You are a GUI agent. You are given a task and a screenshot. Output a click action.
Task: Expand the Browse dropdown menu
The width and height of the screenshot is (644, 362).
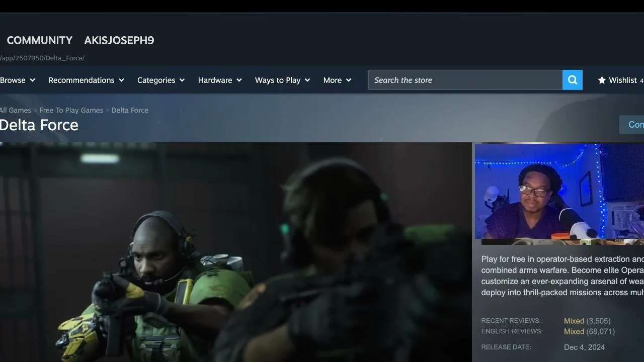point(18,80)
